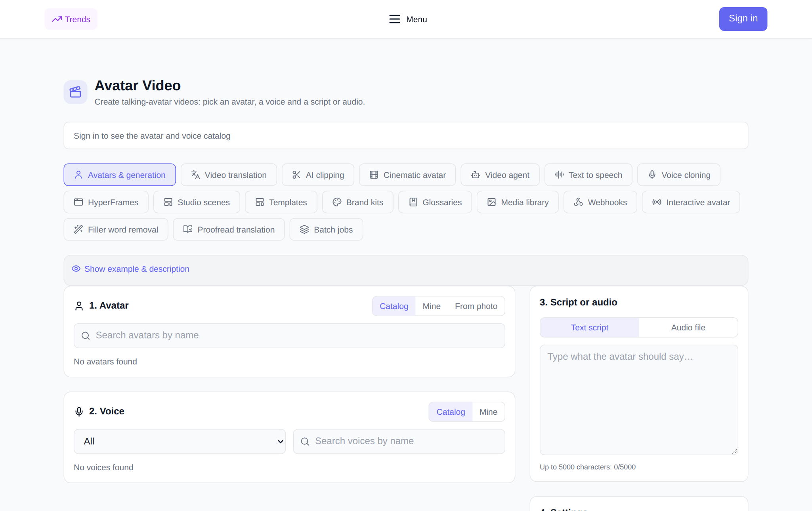Open the AI clipping scissors tool

[x=318, y=175]
